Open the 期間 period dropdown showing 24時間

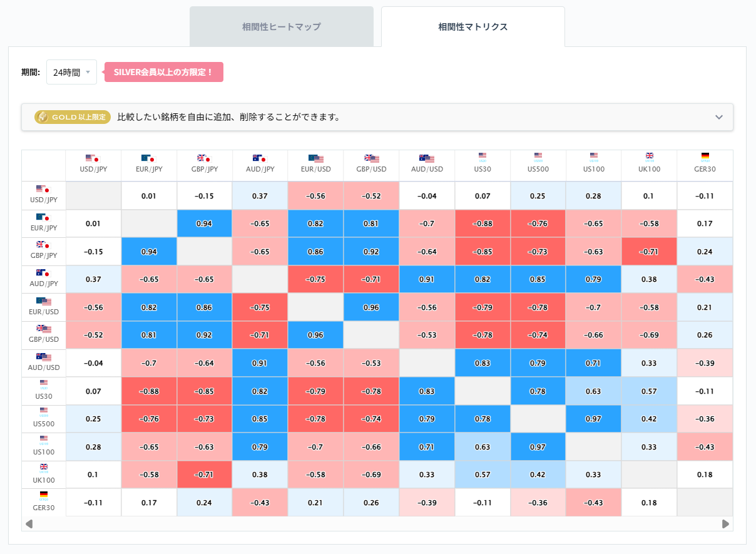[71, 71]
